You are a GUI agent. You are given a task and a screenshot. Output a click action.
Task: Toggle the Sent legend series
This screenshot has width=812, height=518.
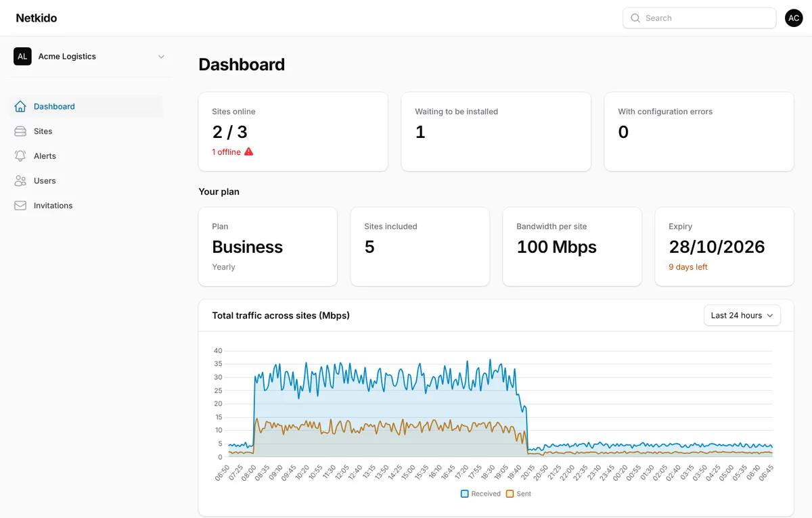tap(519, 494)
